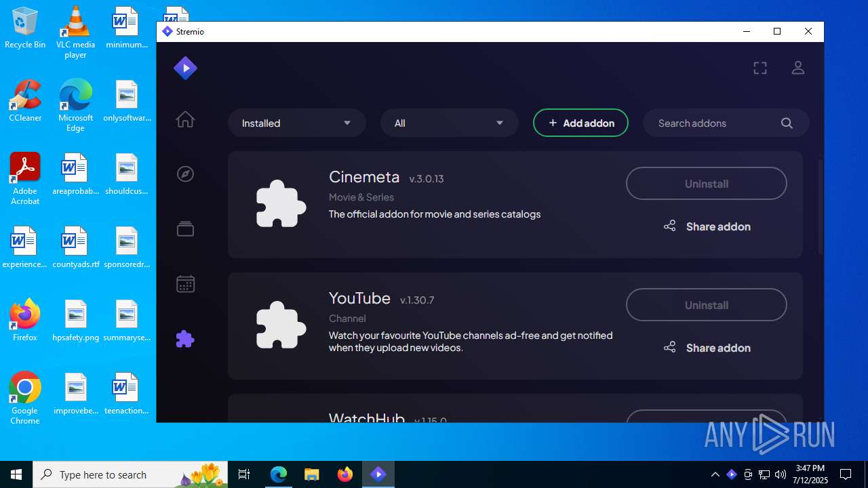Open the user profile menu icon
This screenshot has width=868, height=488.
pos(798,68)
